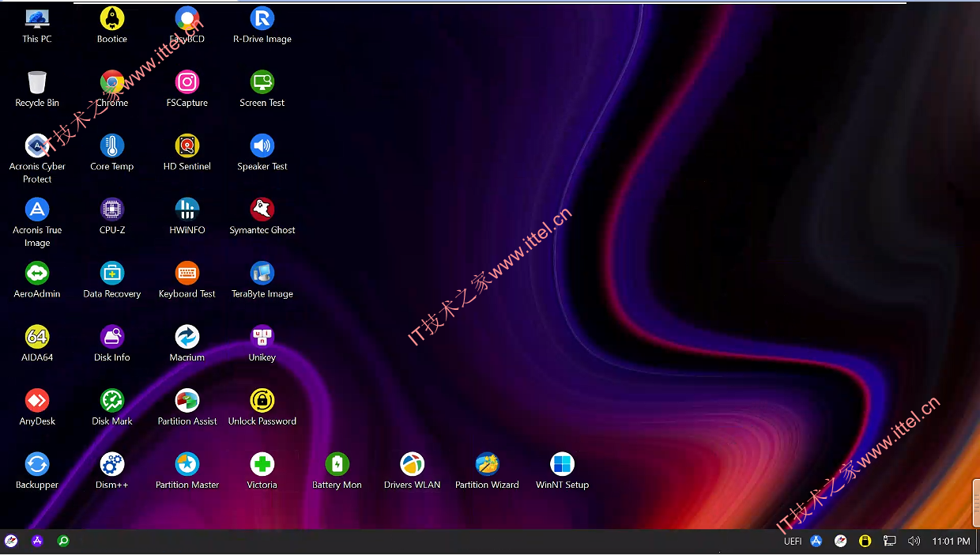Open R-Drive Image icon
The width and height of the screenshot is (980, 555).
point(262,25)
